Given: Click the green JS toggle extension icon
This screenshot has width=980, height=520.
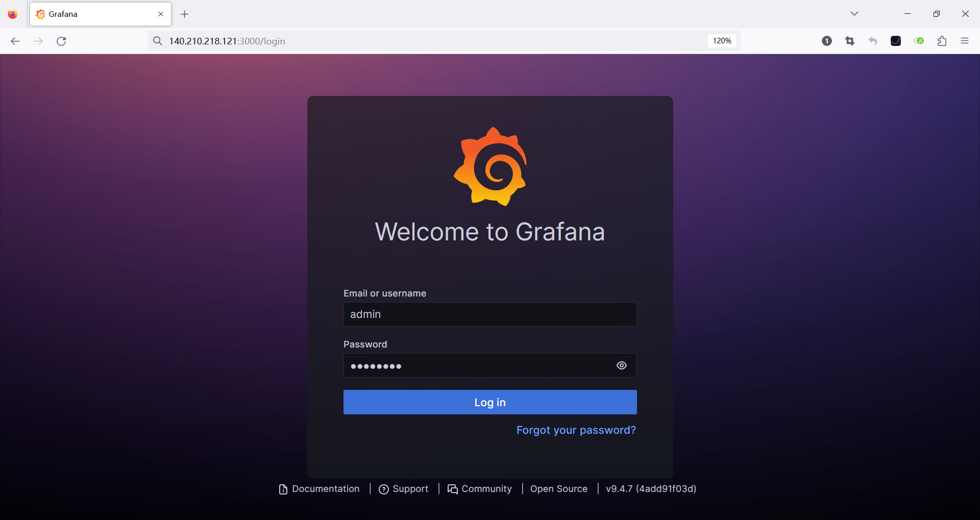Looking at the screenshot, I should [x=919, y=41].
